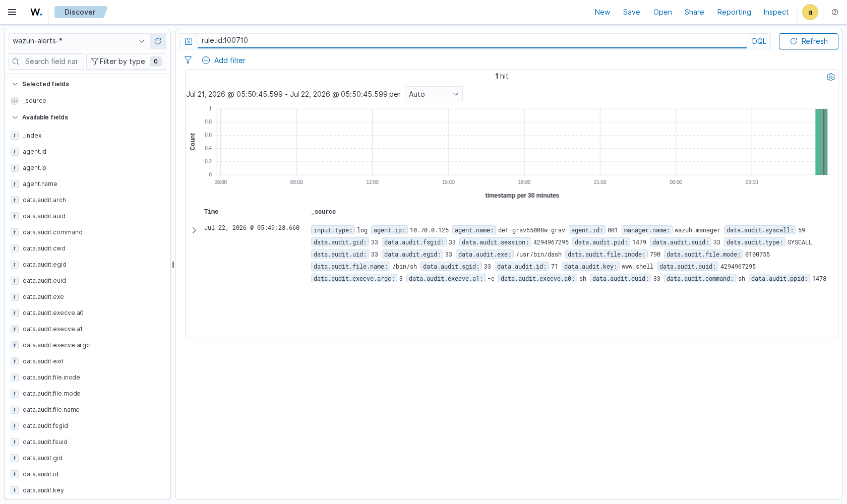The image size is (847, 504).
Task: Click the type icon next to data.audit.exit
Action: [15, 361]
